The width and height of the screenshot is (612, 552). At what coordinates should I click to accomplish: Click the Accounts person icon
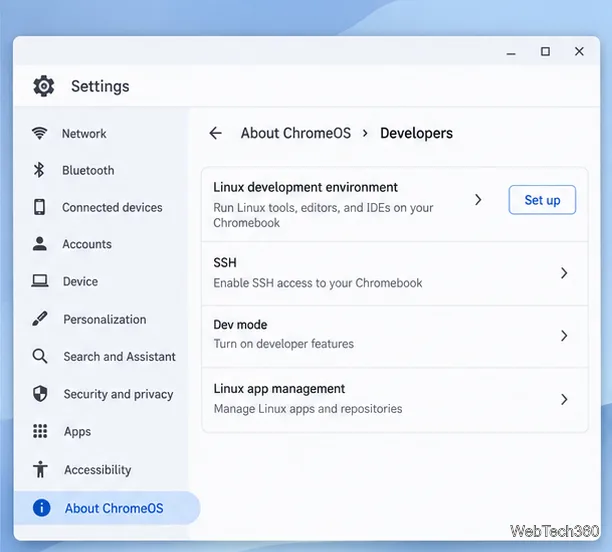pyautogui.click(x=39, y=244)
